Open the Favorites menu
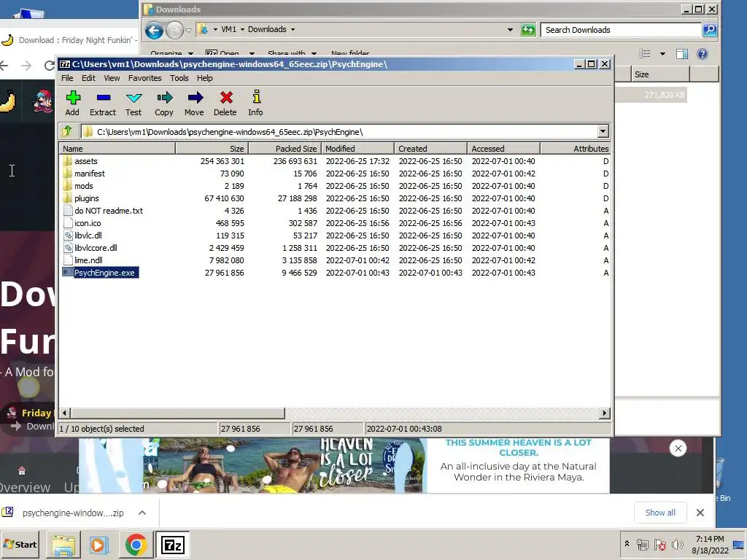Viewport: 747px width, 560px height. tap(145, 78)
